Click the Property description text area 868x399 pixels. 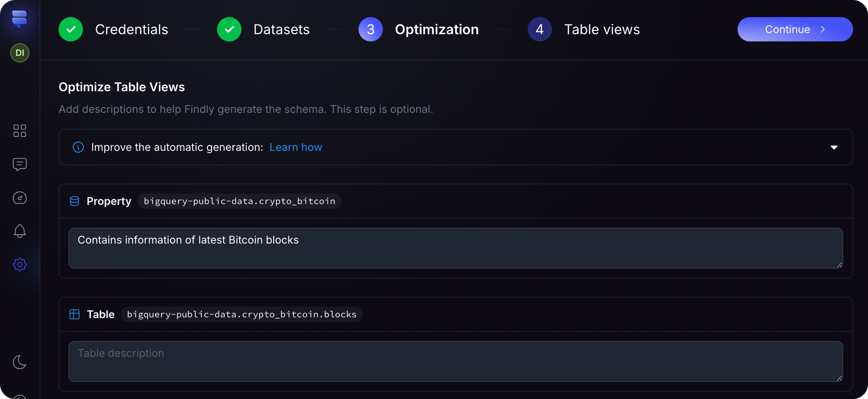click(x=455, y=248)
